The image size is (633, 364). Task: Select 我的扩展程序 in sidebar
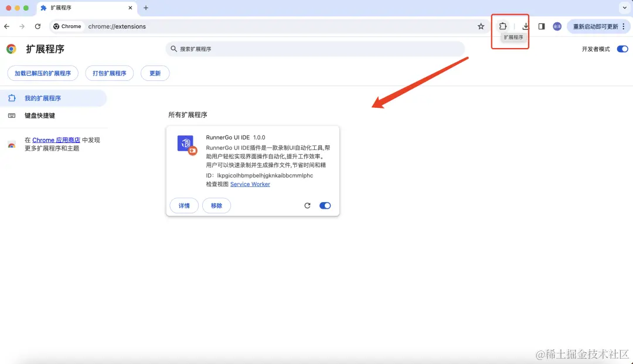coord(53,98)
